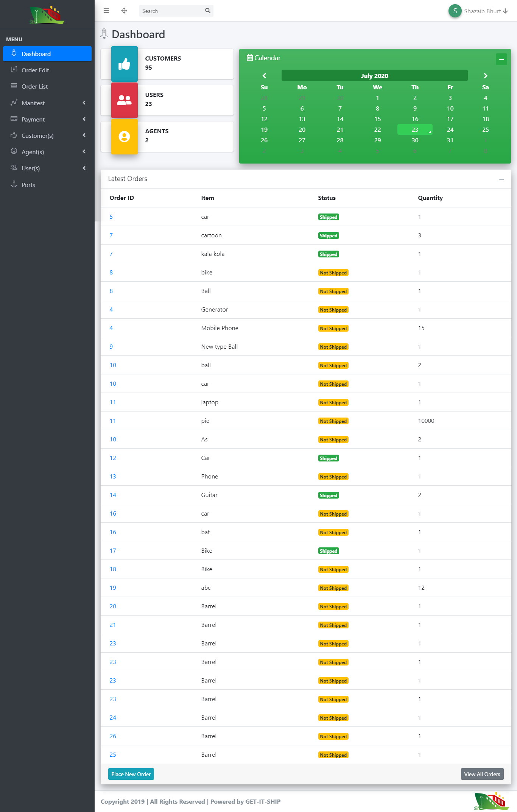
Task: Go to previous month in calendar
Action: click(x=264, y=76)
